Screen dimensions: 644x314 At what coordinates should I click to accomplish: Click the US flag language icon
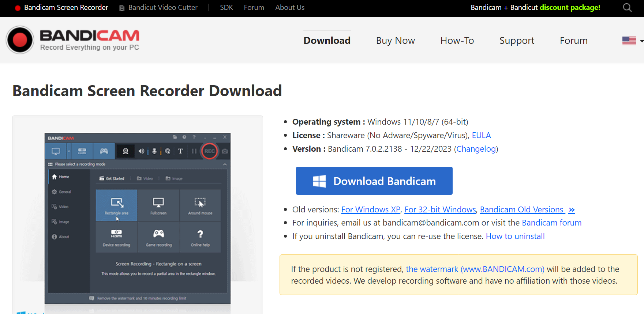point(629,41)
